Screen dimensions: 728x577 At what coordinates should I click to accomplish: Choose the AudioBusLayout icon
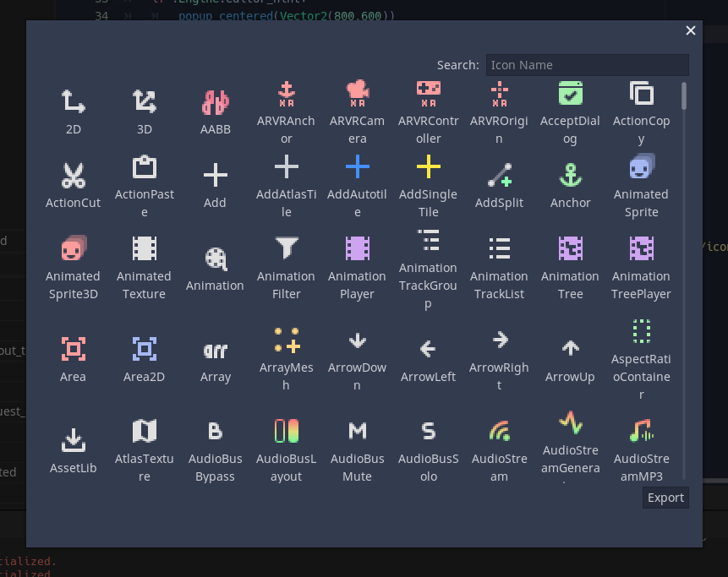[x=287, y=431]
